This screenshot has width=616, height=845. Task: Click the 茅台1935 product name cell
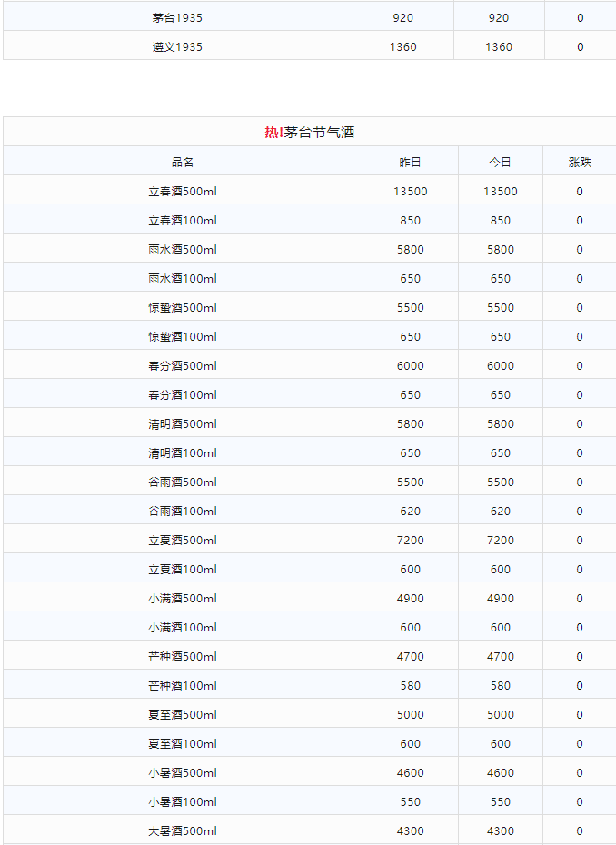(177, 18)
